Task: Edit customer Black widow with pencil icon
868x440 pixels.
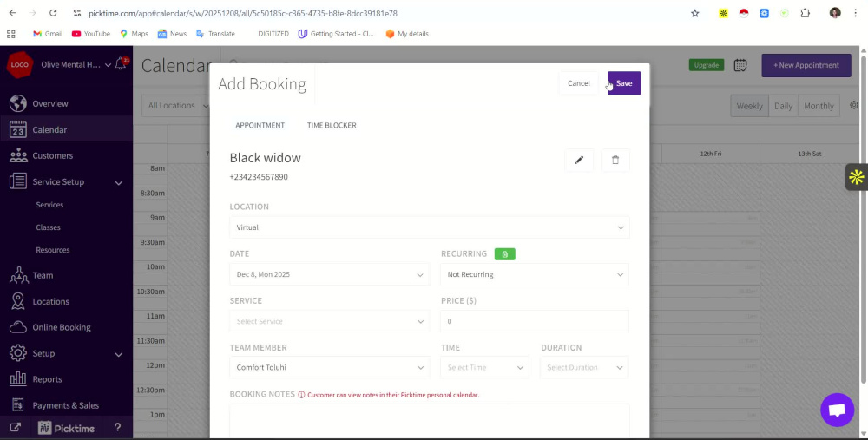Action: [579, 160]
